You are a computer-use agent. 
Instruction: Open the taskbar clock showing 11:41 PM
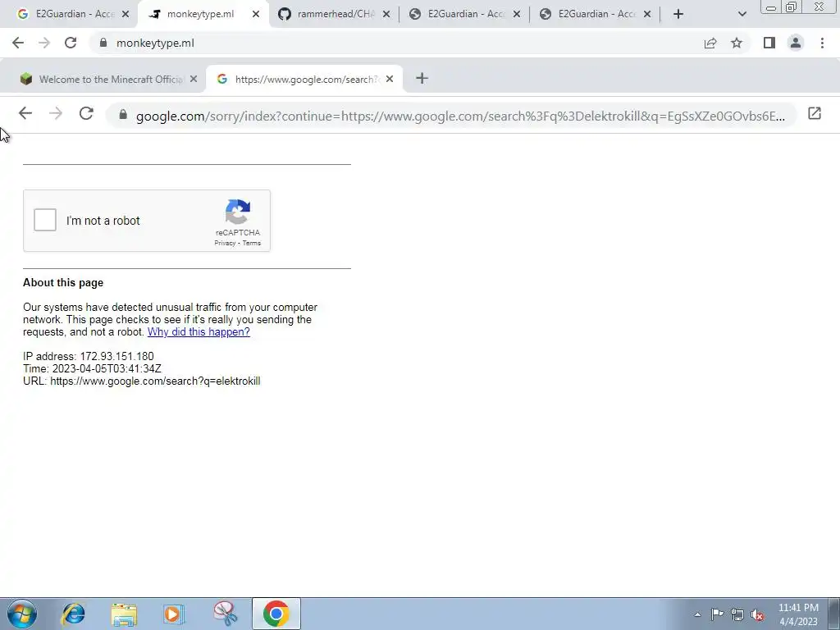point(798,614)
